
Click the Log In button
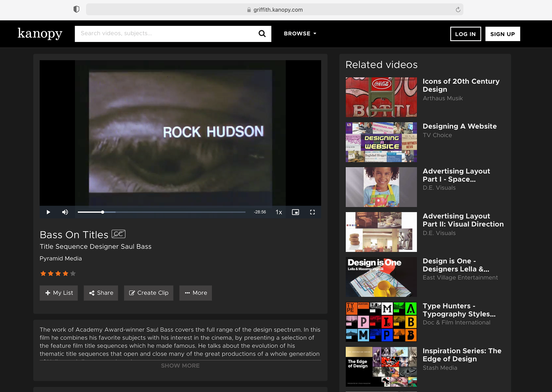click(x=465, y=34)
